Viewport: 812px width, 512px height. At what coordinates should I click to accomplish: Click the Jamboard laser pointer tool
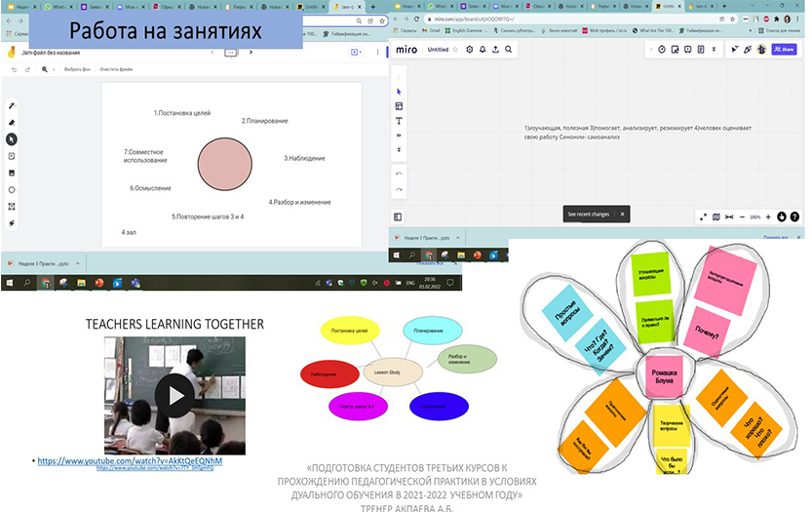pyautogui.click(x=12, y=223)
